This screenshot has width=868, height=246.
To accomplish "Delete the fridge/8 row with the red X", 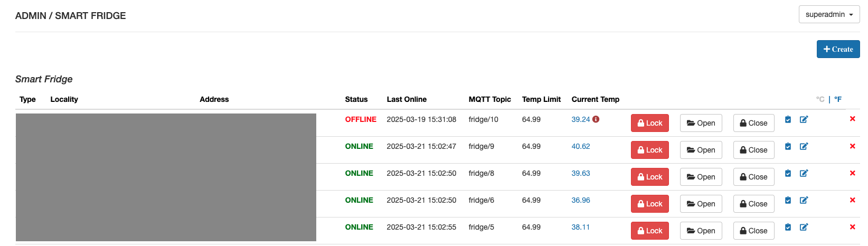I will point(852,173).
